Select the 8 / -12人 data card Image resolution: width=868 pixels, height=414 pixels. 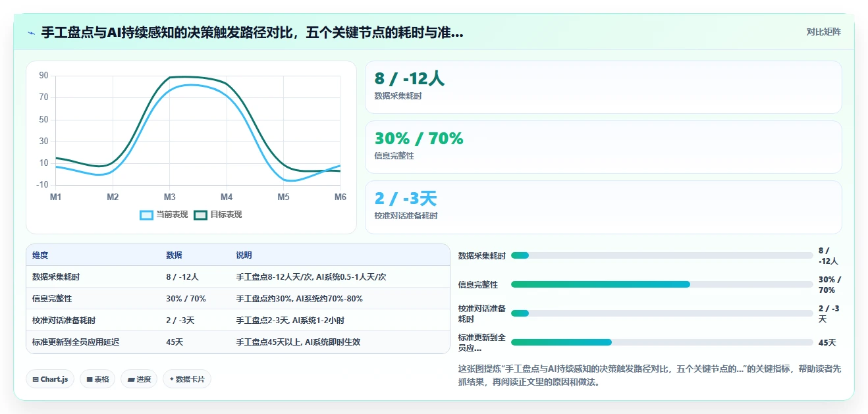coord(603,87)
